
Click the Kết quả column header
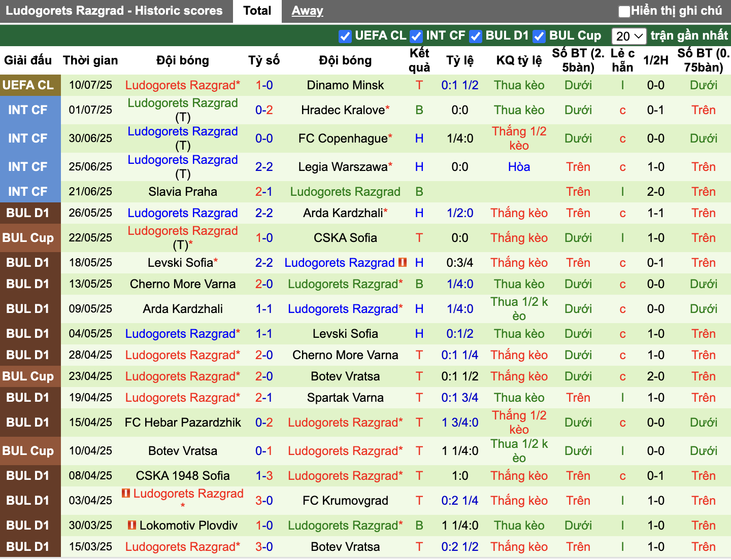419,60
